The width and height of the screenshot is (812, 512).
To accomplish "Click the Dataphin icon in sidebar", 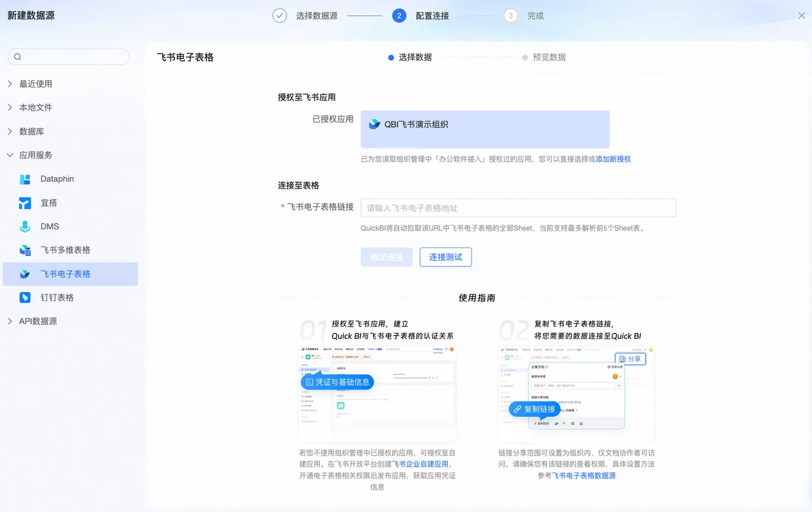I will [x=25, y=179].
